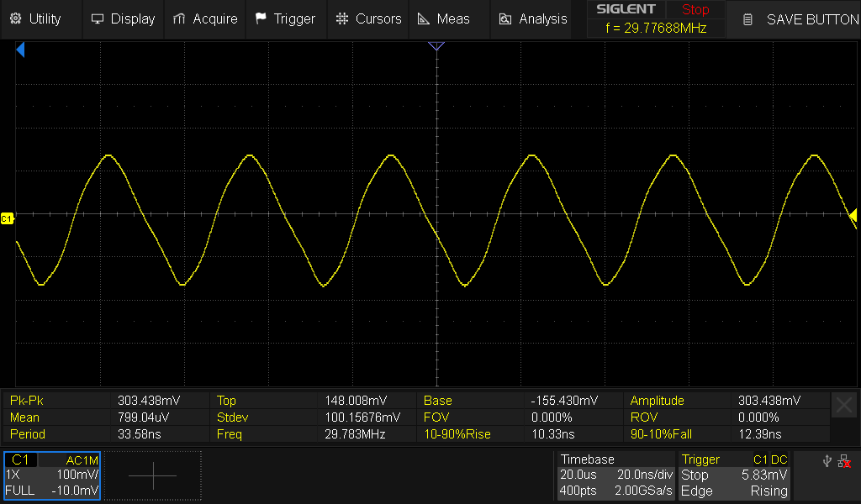Viewport: 861px width, 504px height.
Task: Click the network disconnected status icon
Action: 845,461
